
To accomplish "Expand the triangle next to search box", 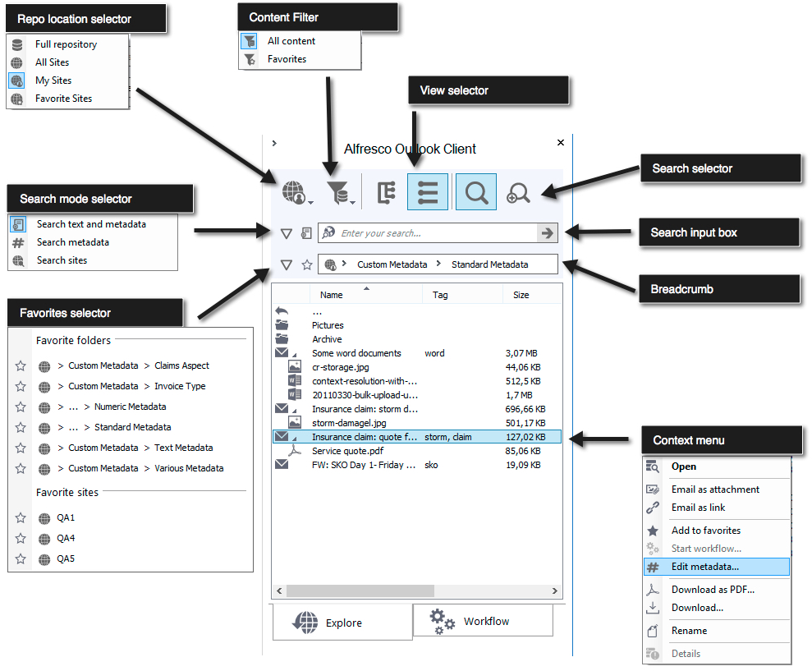I will point(286,233).
